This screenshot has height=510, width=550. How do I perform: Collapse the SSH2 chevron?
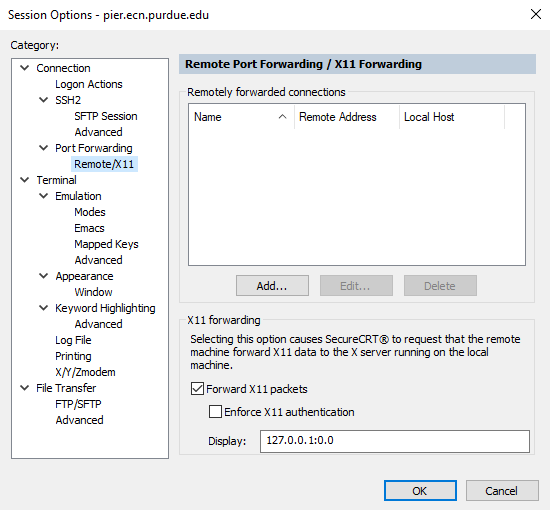click(43, 100)
